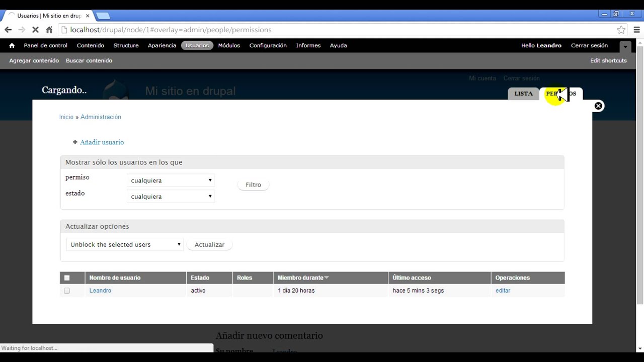Viewport: 644px width, 362px height.
Task: Open the Structure admin menu
Action: (x=126, y=45)
